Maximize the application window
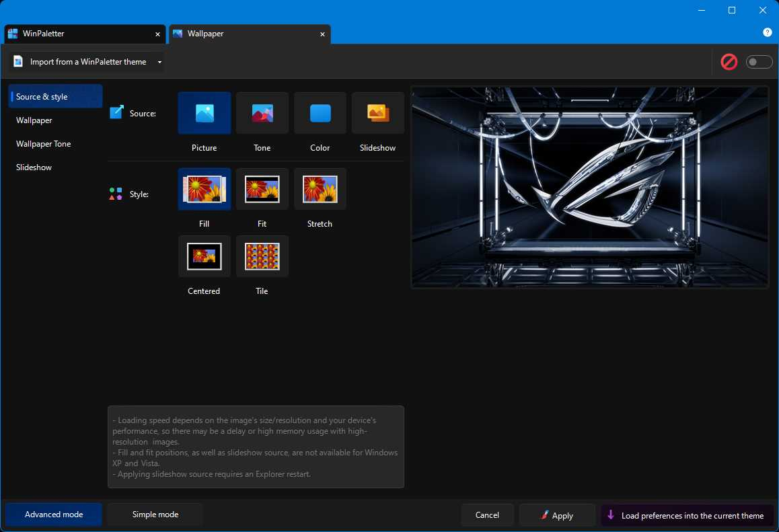Viewport: 779px width, 532px height. (732, 10)
